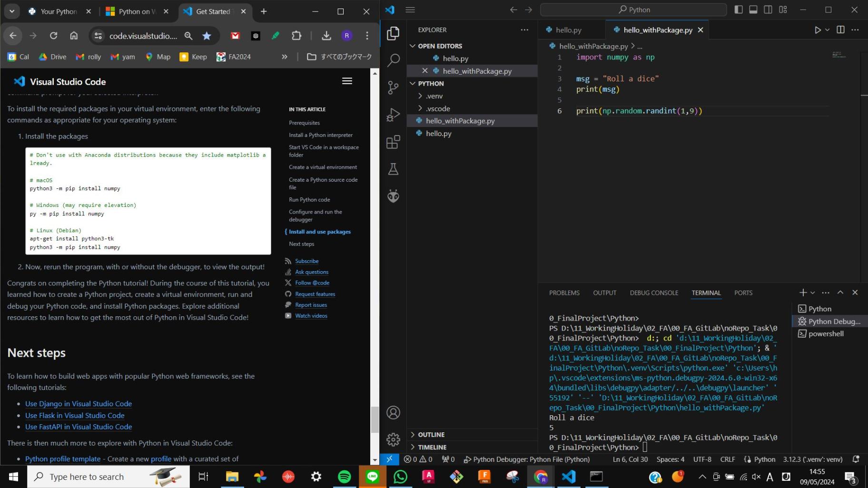Close the terminal panel
This screenshot has width=868, height=488.
855,293
